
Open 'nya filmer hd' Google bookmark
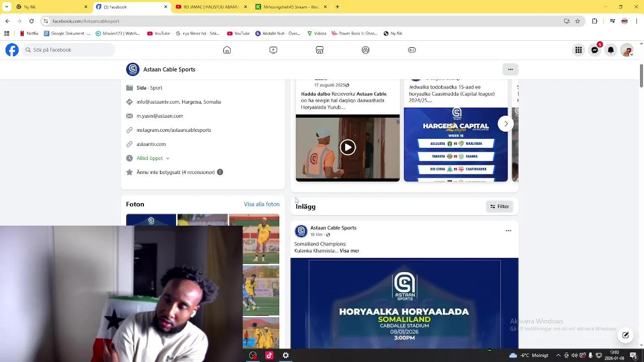pyautogui.click(x=198, y=34)
